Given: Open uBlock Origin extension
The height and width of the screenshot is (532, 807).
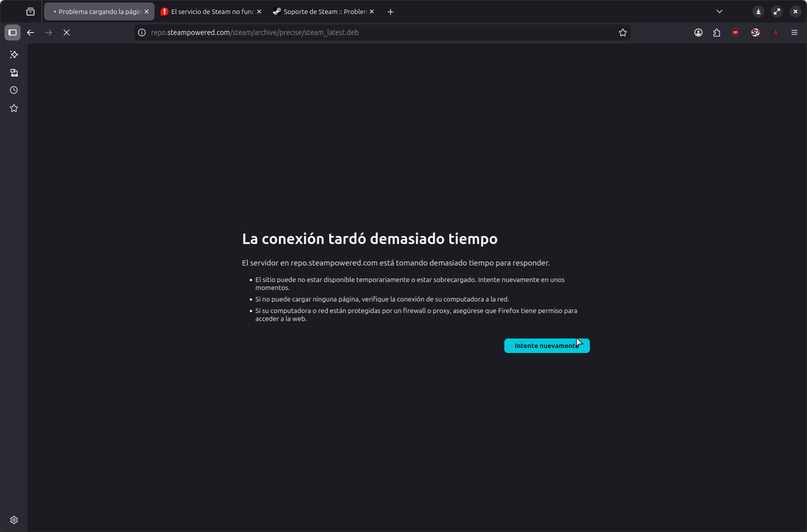Looking at the screenshot, I should (735, 32).
